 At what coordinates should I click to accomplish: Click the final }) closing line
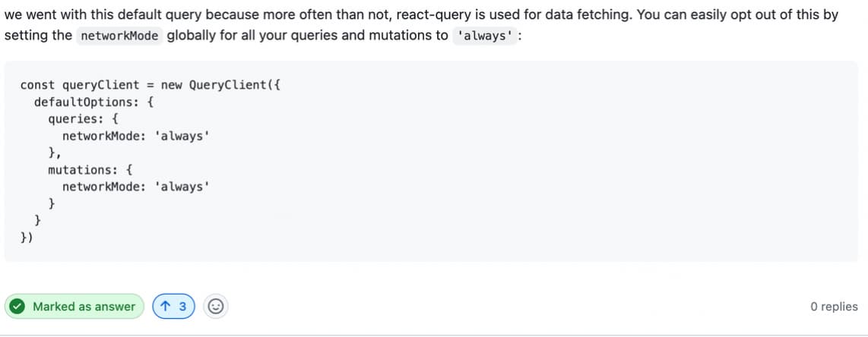tap(27, 238)
